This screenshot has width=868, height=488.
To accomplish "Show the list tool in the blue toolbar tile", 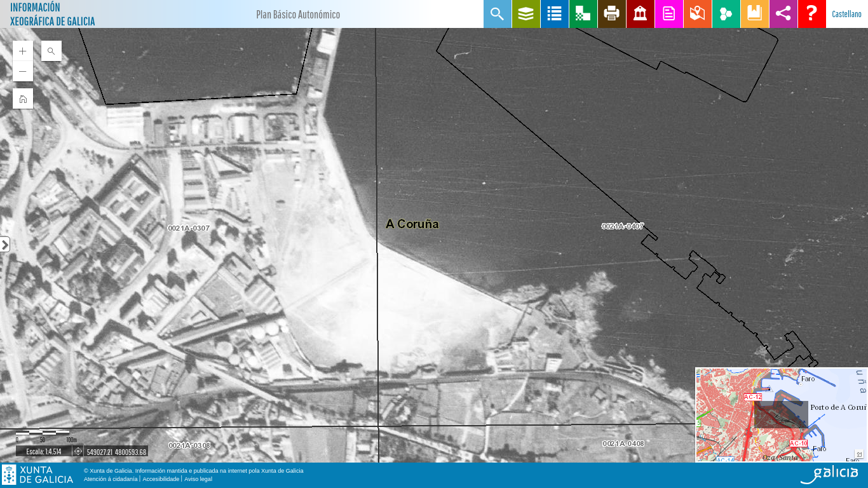I will click(555, 14).
